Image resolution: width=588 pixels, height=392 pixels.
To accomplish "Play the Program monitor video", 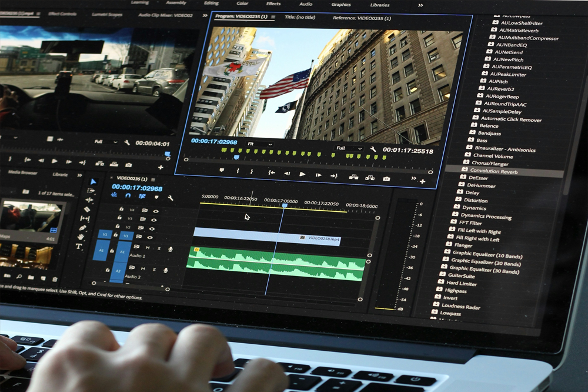I will point(302,174).
